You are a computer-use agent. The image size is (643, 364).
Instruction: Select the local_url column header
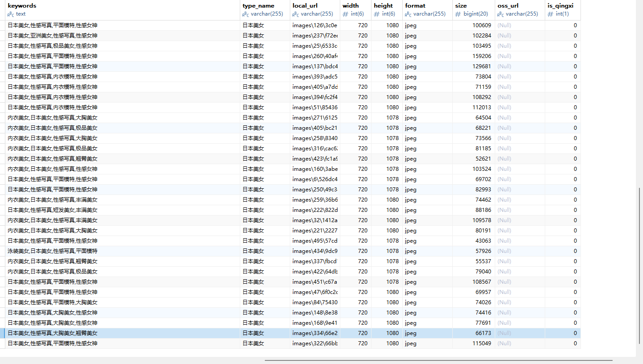pyautogui.click(x=315, y=10)
